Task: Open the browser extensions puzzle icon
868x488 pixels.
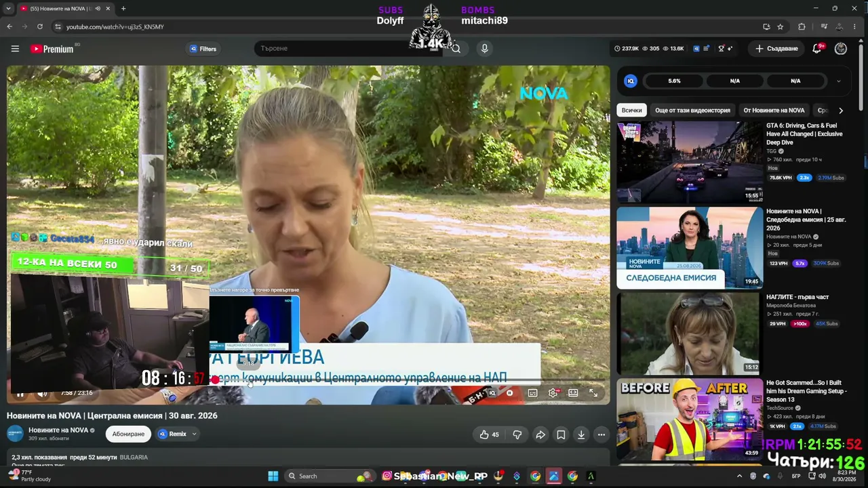Action: 802,26
